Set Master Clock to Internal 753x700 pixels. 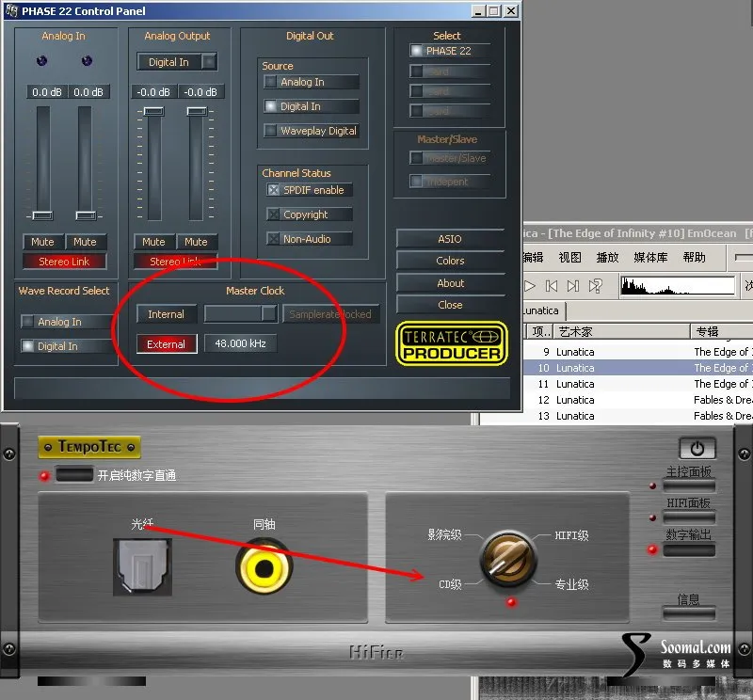[x=167, y=314]
